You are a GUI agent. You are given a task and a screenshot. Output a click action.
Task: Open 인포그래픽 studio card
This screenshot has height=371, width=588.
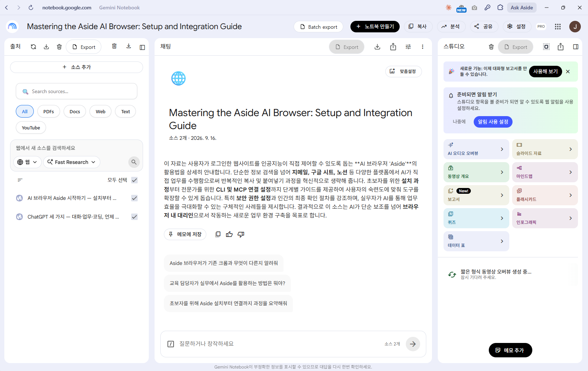tap(545, 218)
